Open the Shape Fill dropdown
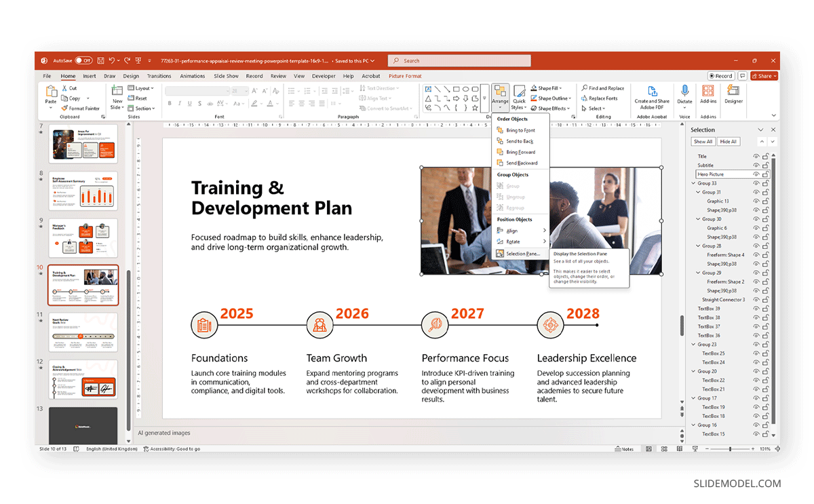Image resolution: width=814 pixels, height=504 pixels. point(548,88)
